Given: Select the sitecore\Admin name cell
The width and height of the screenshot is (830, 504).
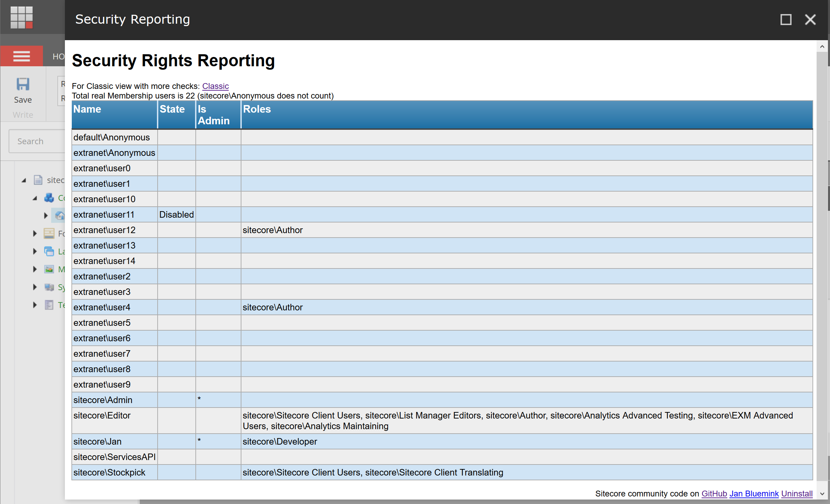Looking at the screenshot, I should pos(115,400).
